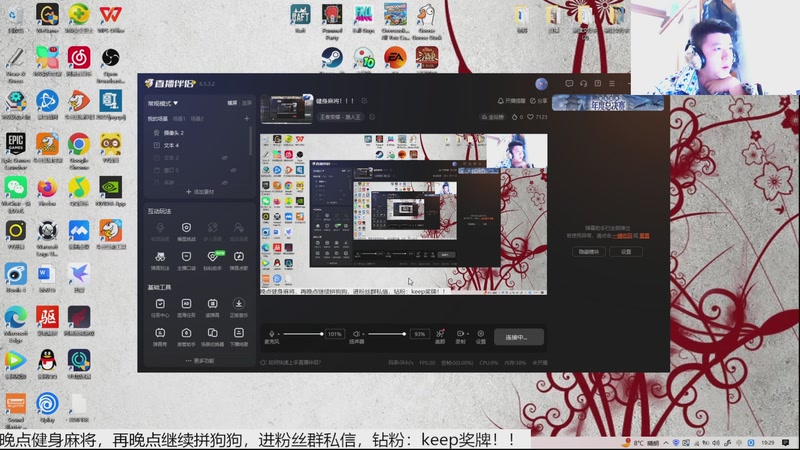Image resolution: width=800 pixels, height=450 pixels.
Task: Open the WPS Office desktop icon
Action: tap(110, 17)
